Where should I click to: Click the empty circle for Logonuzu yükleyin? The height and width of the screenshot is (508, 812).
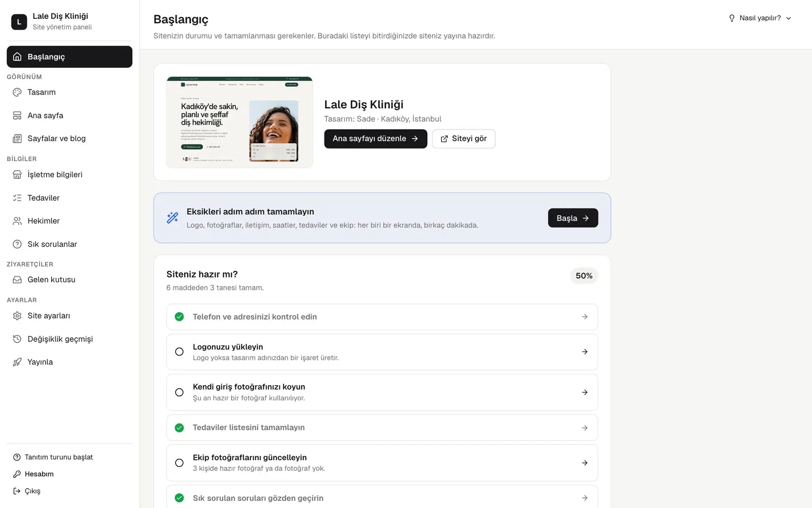(x=179, y=352)
